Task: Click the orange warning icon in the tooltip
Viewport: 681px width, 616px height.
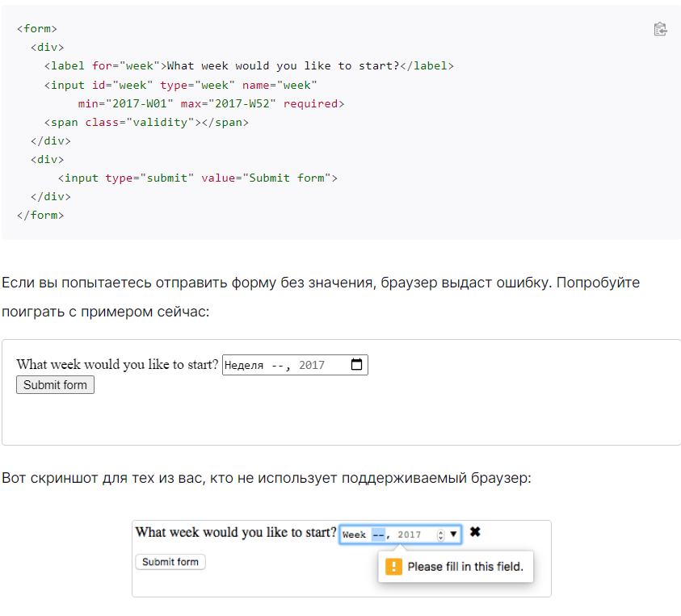Action: pos(393,567)
